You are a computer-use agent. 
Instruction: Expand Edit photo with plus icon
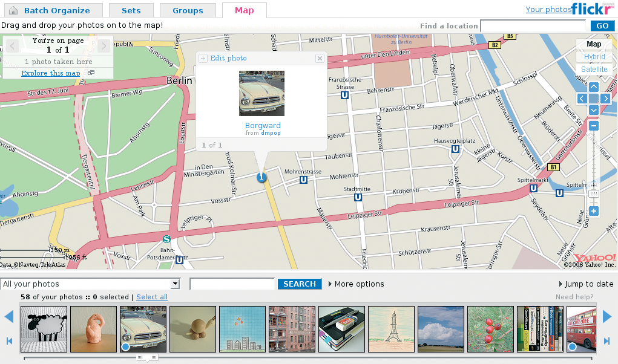pos(203,58)
